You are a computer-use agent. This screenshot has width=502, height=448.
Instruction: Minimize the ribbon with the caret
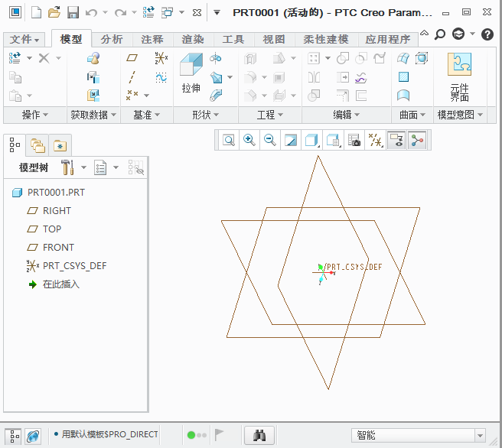(x=424, y=33)
